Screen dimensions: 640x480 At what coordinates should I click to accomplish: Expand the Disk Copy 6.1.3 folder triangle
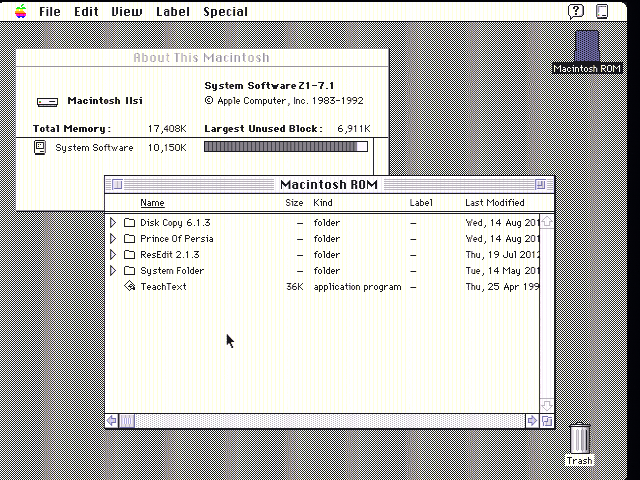(113, 222)
